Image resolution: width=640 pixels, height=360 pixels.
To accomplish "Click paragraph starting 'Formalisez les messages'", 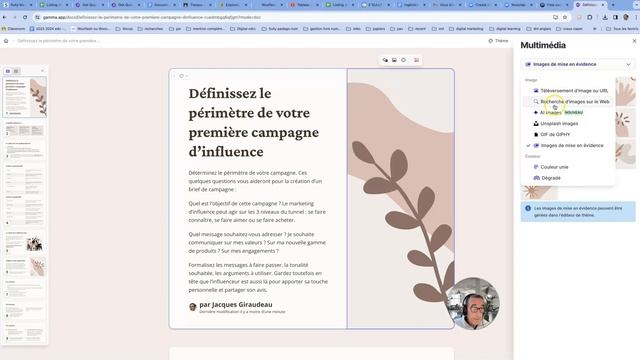I will point(258,278).
